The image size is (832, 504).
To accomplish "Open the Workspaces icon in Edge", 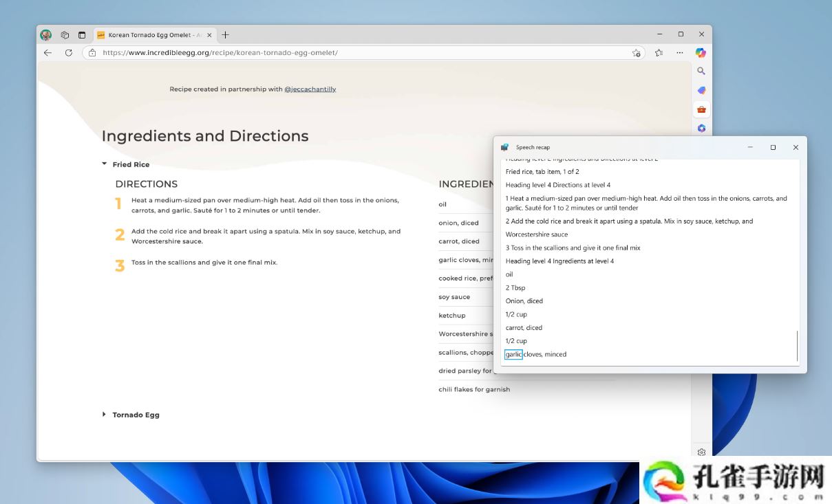I will [x=65, y=35].
